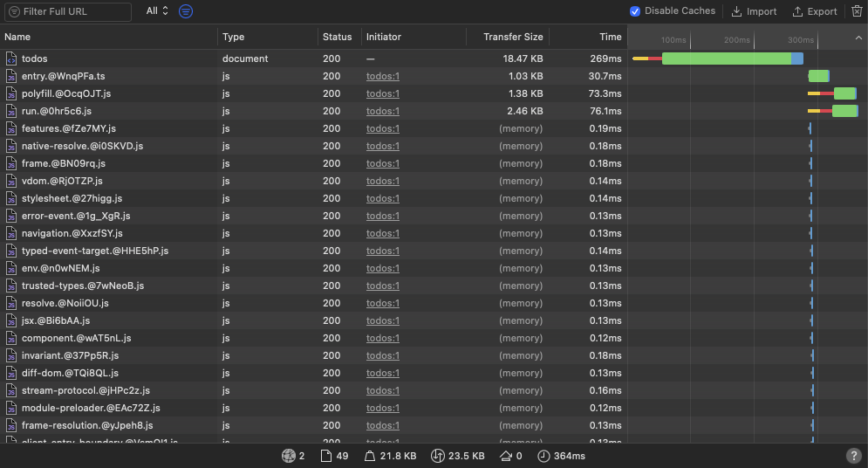Select the typed-event-target.@HHE5hP.js row name

coord(95,251)
